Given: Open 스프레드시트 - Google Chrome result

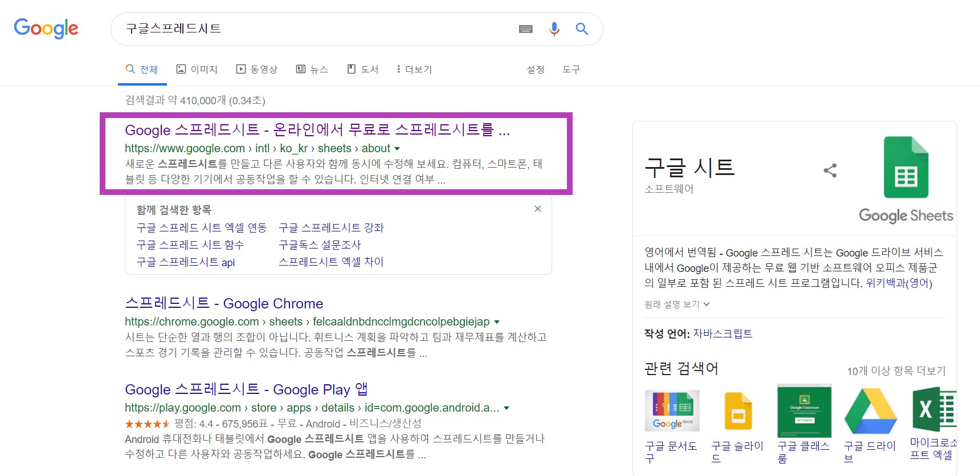Looking at the screenshot, I should click(224, 303).
